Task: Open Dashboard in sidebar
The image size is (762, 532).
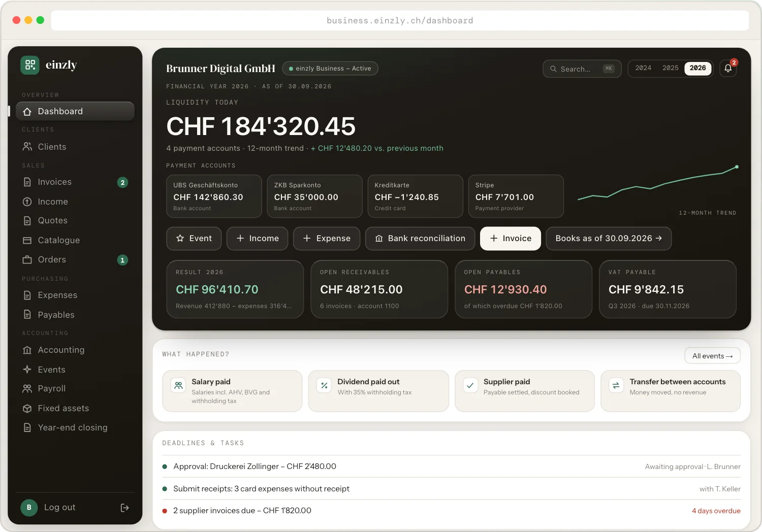Action: (75, 111)
